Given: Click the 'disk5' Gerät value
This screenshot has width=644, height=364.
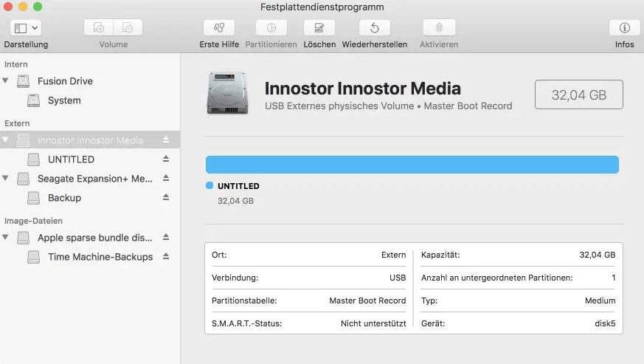Looking at the screenshot, I should (605, 323).
